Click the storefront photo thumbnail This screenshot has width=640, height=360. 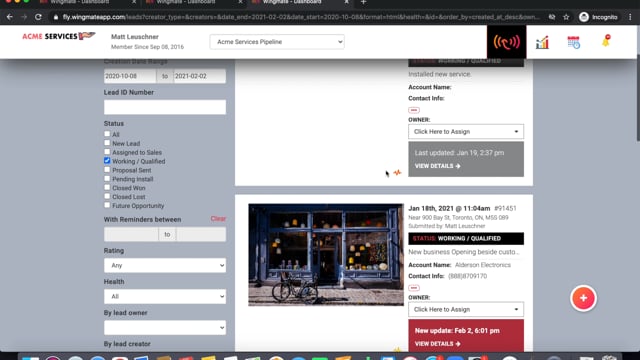(326, 255)
